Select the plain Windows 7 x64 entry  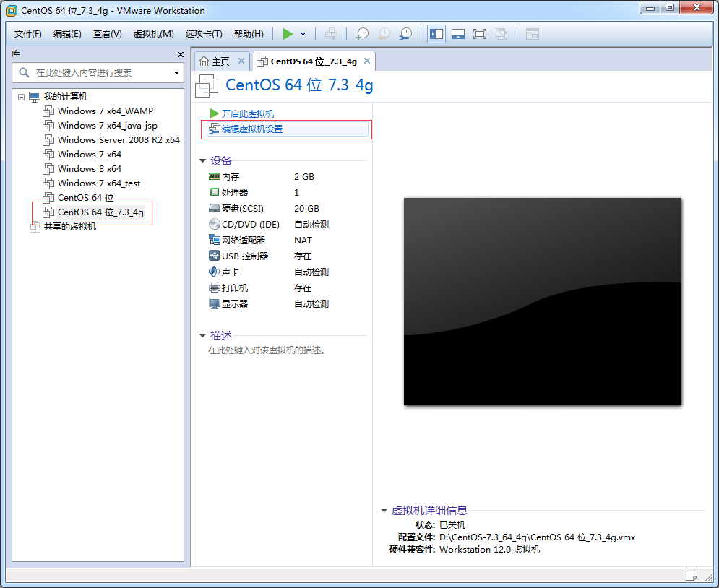coord(82,155)
